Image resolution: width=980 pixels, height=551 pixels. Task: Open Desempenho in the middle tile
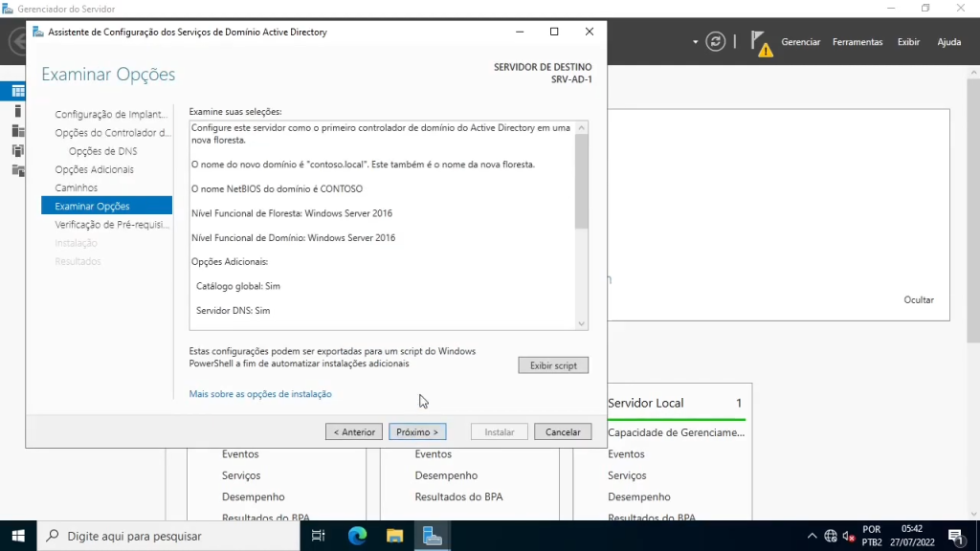pos(446,475)
